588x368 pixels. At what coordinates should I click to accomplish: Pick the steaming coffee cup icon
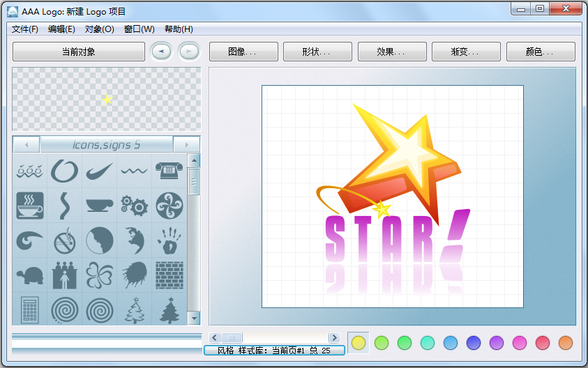coord(30,205)
